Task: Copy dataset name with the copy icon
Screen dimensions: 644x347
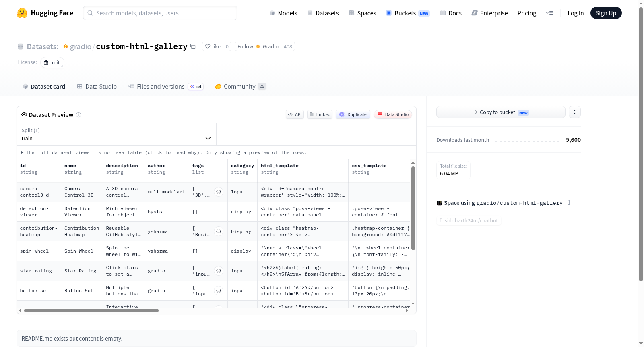Action: click(193, 47)
